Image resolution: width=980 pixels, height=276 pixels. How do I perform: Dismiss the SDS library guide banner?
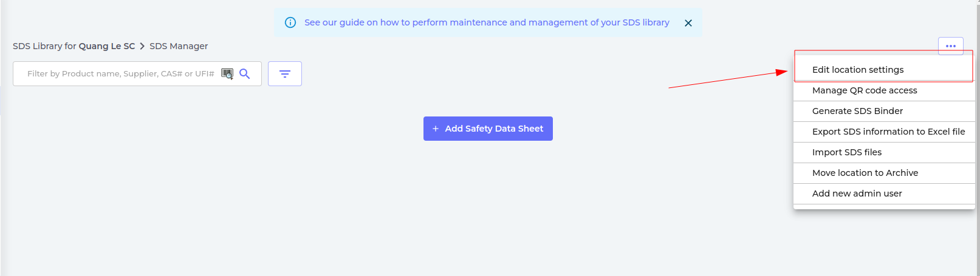688,23
